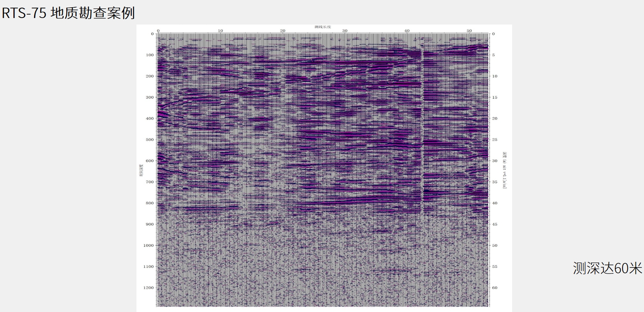Viewport: 644px width, 312px height.
Task: Click the 800 label on left axis
Action: point(149,203)
